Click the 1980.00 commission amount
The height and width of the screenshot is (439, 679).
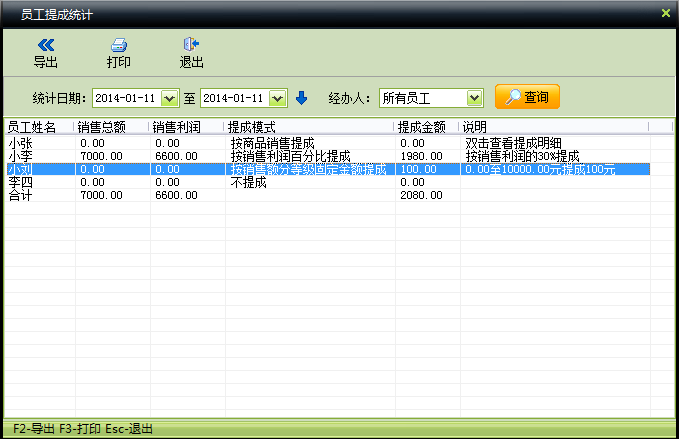421,156
